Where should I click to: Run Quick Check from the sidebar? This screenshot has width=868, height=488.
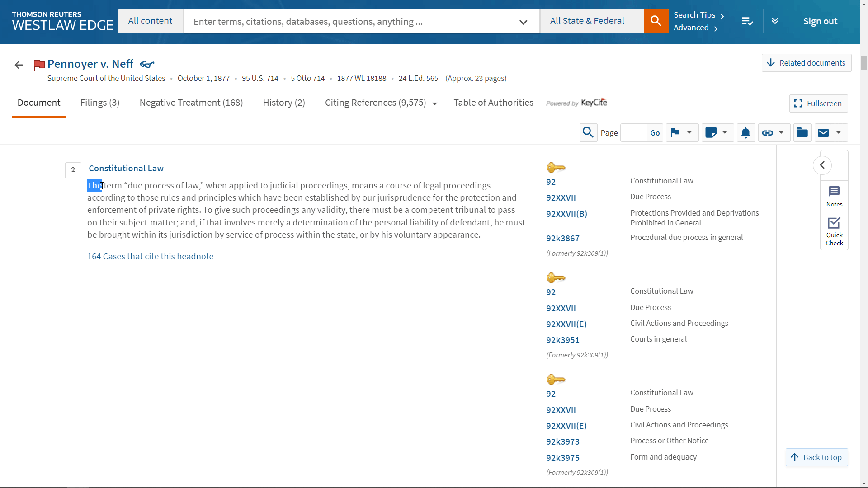click(x=834, y=230)
